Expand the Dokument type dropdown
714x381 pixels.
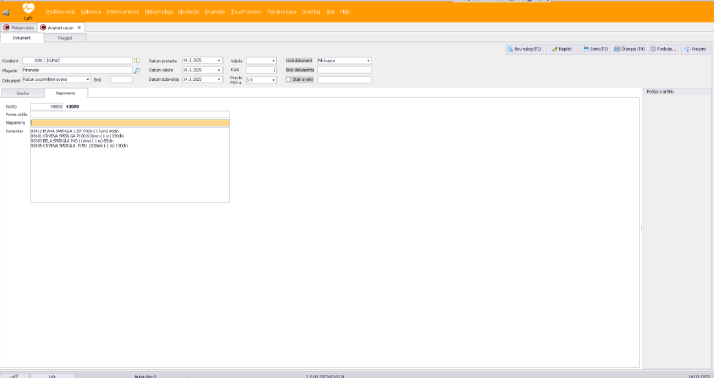[88, 80]
